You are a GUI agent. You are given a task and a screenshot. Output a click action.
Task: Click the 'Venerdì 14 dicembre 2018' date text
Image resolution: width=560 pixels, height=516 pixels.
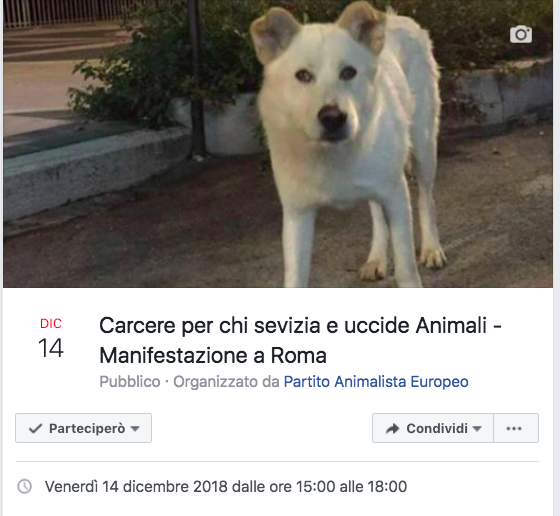(x=136, y=487)
